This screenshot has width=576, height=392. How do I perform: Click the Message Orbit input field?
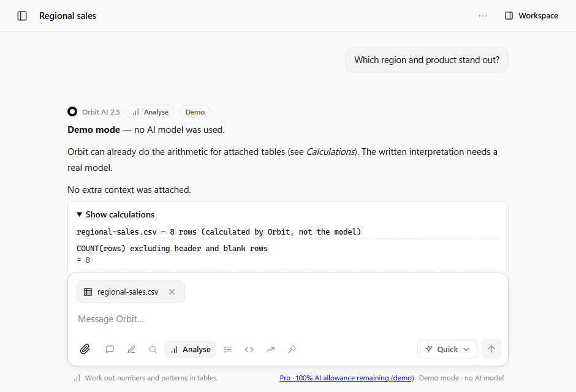pos(288,319)
